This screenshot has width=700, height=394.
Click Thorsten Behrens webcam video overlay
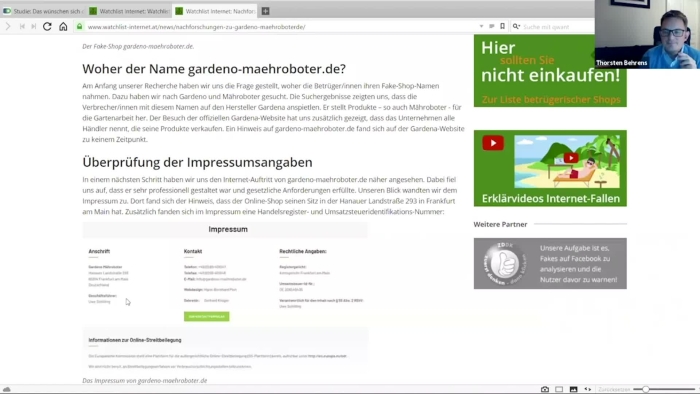(647, 34)
